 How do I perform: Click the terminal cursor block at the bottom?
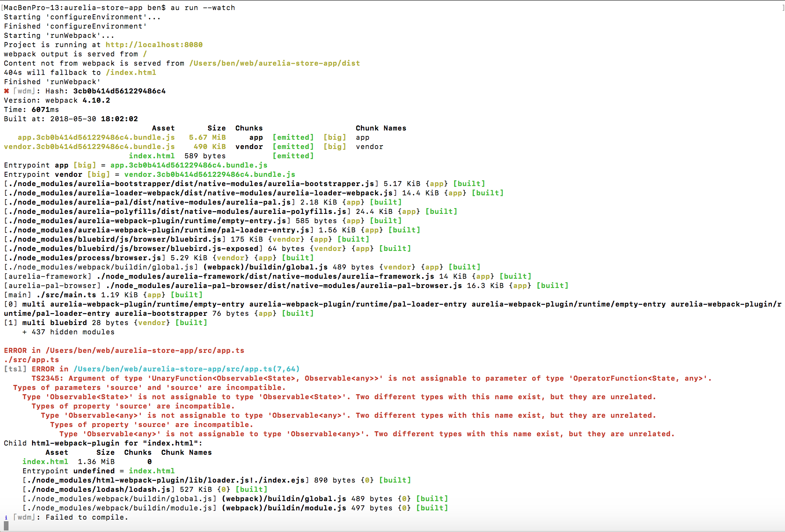[5, 527]
